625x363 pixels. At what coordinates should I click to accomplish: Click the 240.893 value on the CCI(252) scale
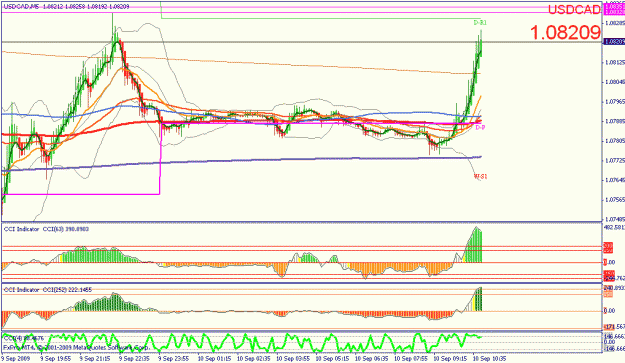(615, 288)
